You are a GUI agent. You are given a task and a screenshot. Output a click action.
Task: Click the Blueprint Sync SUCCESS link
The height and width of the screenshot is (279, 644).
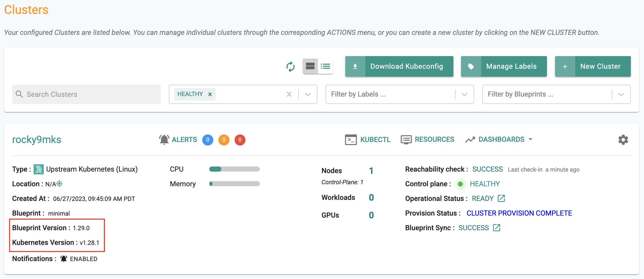point(474,227)
